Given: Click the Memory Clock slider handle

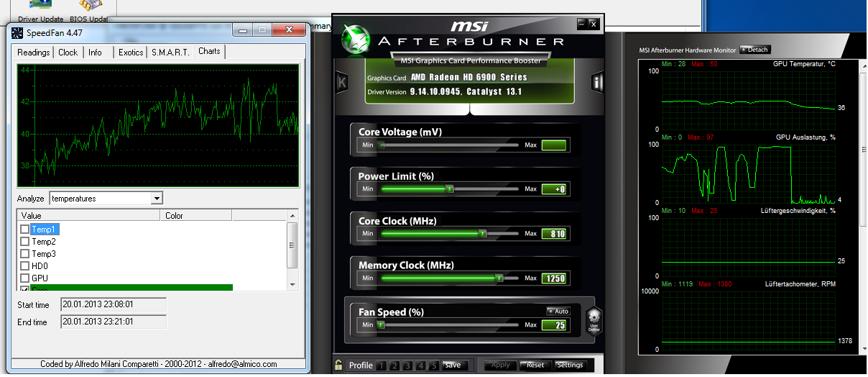Looking at the screenshot, I should [499, 278].
